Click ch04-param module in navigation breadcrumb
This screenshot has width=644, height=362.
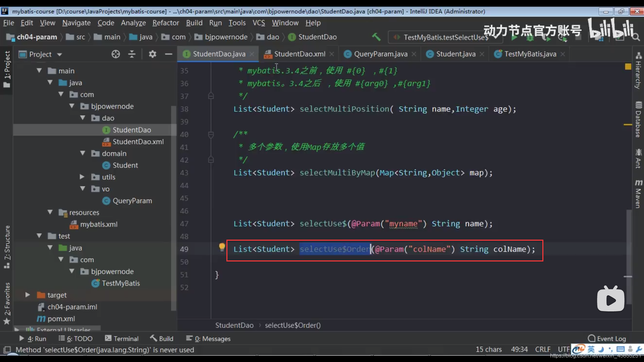(x=32, y=37)
